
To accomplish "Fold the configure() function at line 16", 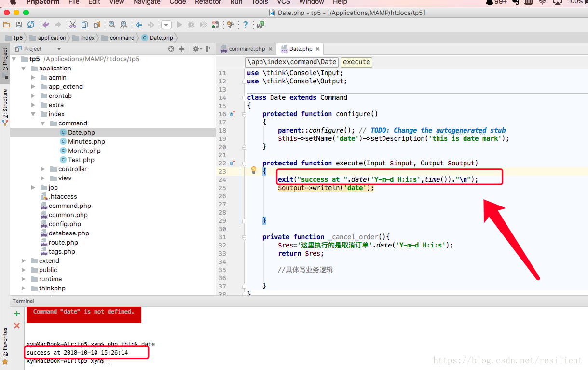I will (x=244, y=114).
